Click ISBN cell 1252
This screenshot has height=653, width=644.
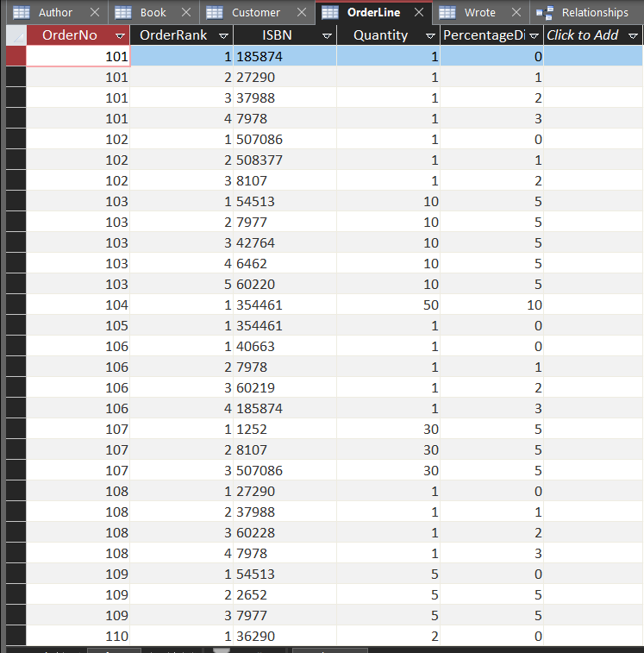[x=285, y=429]
